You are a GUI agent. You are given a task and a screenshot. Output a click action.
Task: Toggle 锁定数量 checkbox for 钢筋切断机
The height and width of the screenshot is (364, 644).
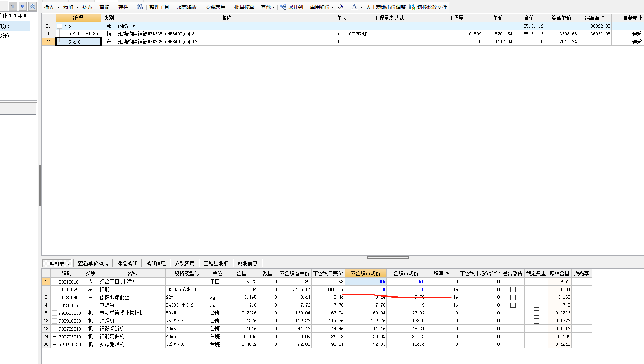[x=536, y=329]
